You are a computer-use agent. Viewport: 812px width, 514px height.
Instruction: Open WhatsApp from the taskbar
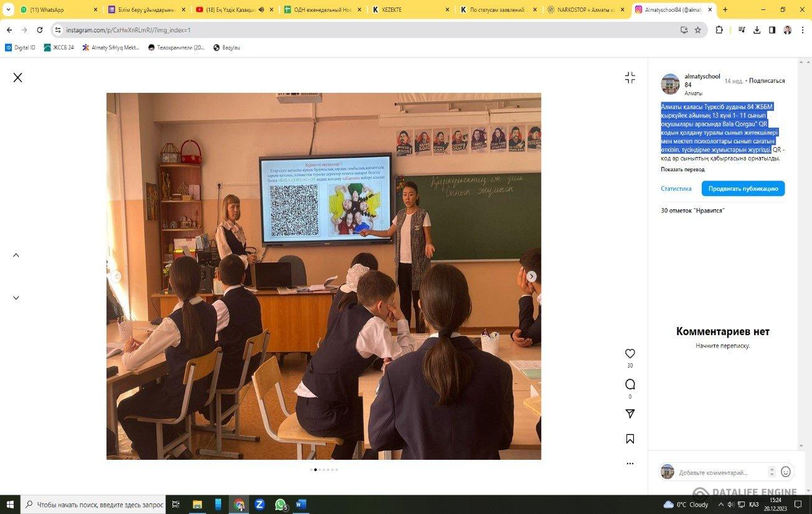tap(280, 505)
